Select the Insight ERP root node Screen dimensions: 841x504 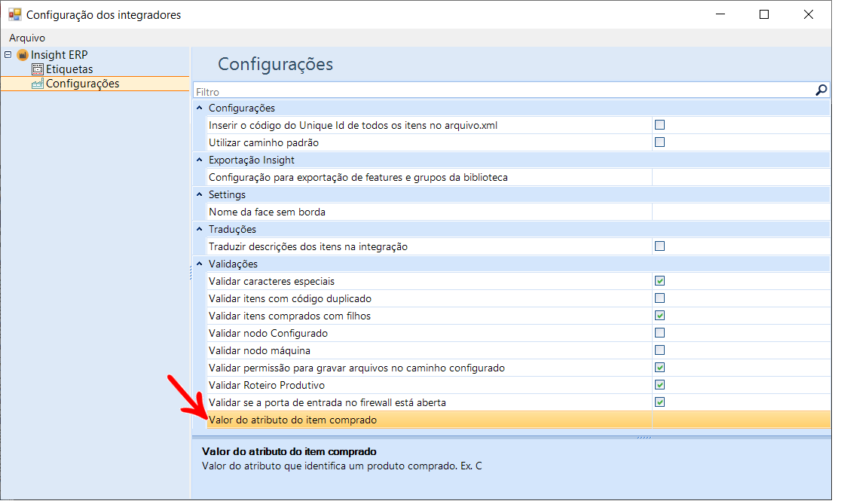point(59,55)
